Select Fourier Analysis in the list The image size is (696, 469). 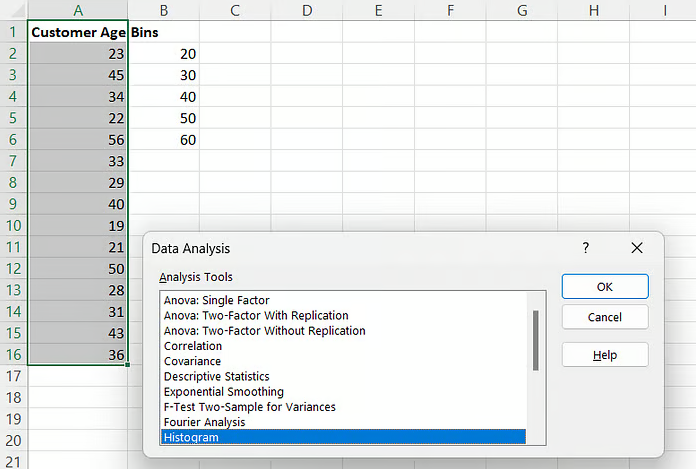(x=207, y=422)
